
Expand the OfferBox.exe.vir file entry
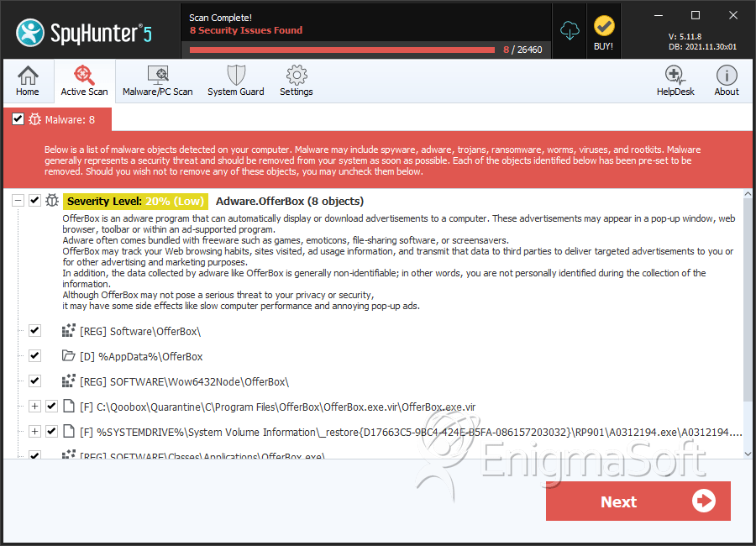[x=34, y=406]
